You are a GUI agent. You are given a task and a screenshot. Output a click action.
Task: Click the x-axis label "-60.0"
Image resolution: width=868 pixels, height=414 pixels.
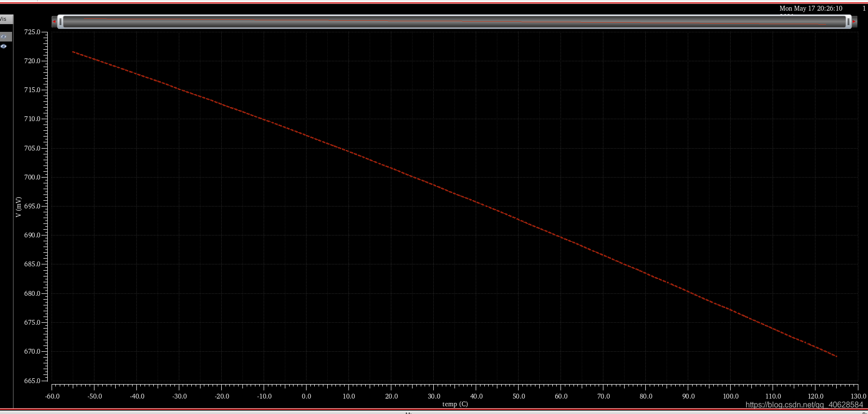(52, 396)
